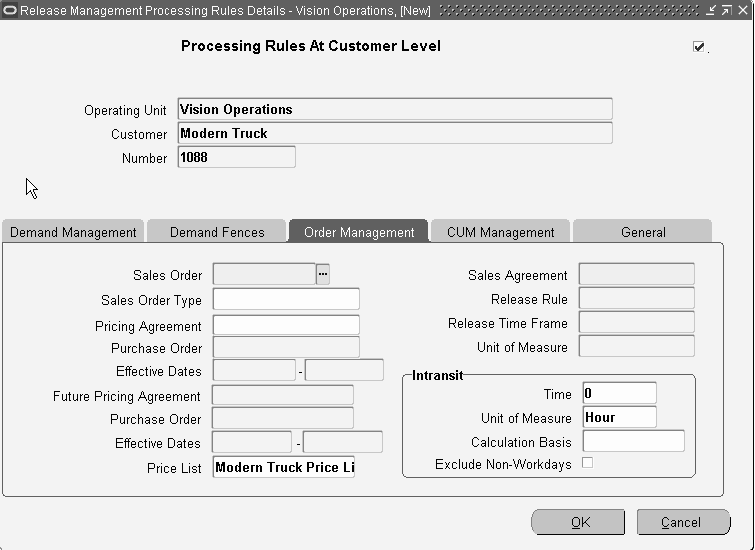This screenshot has height=550, width=755.
Task: Click the Sales Agreement label
Action: [518, 275]
